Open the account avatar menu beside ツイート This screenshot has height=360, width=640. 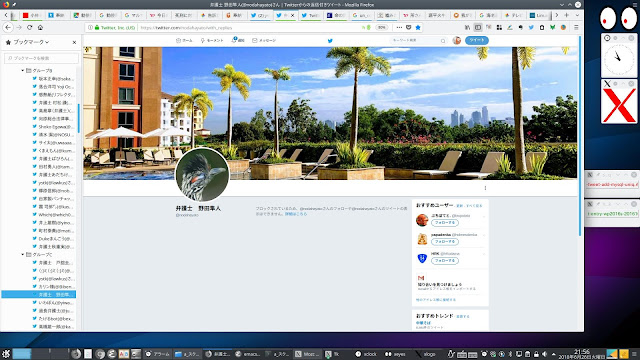pyautogui.click(x=457, y=40)
